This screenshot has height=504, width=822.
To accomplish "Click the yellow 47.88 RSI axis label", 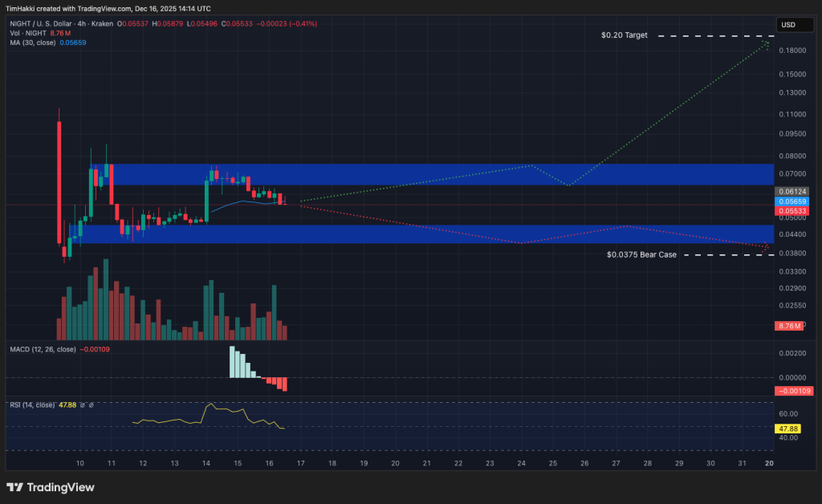I will coord(787,429).
